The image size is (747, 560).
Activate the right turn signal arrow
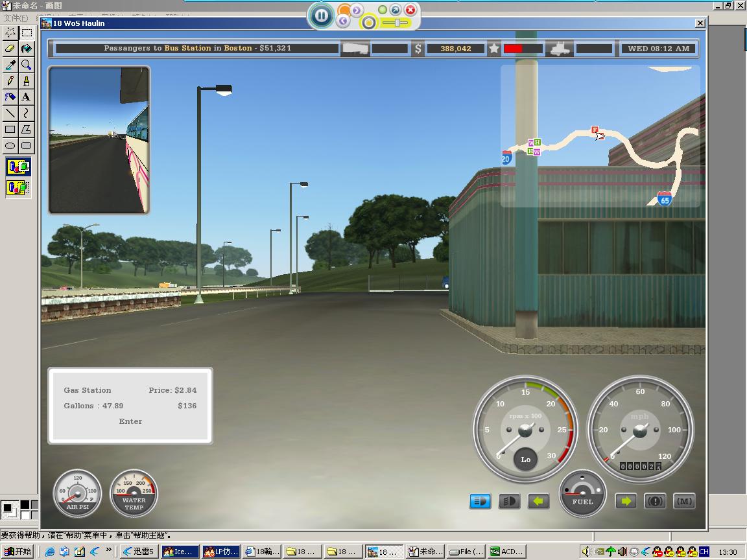[x=626, y=501]
